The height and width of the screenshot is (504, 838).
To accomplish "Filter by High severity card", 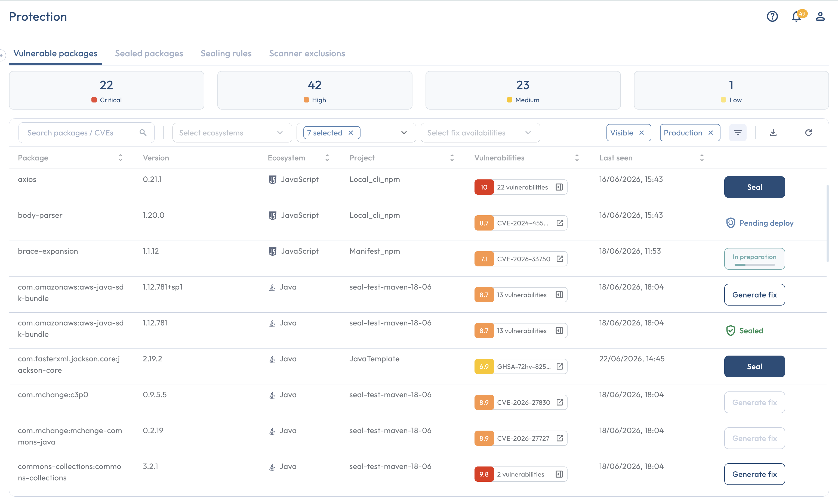I will pyautogui.click(x=315, y=90).
